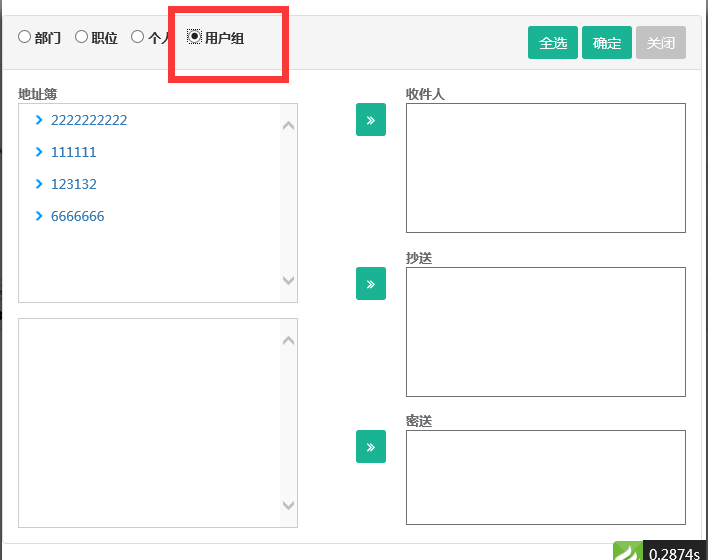
Task: Click the add-to-抄送 double-arrow button
Action: (370, 283)
